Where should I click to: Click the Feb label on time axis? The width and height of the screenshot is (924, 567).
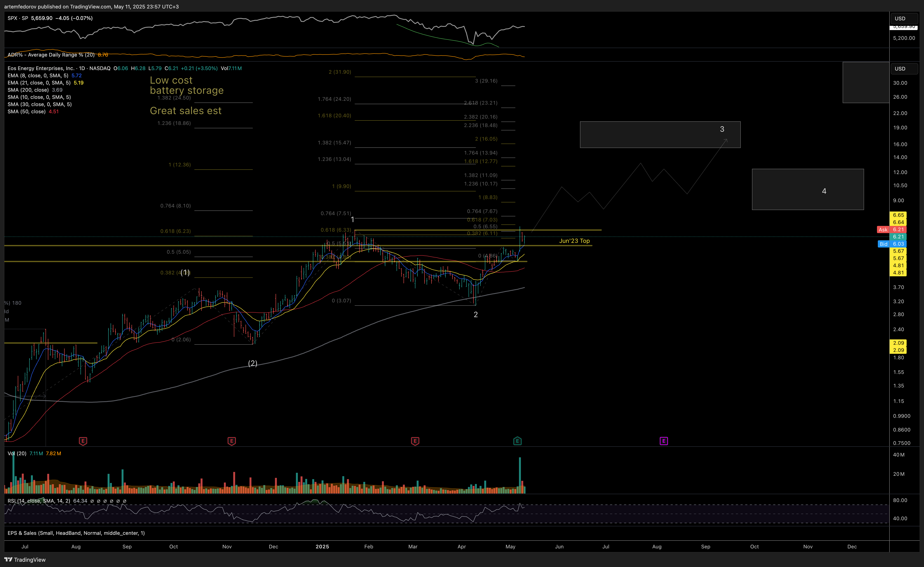[x=369, y=546]
